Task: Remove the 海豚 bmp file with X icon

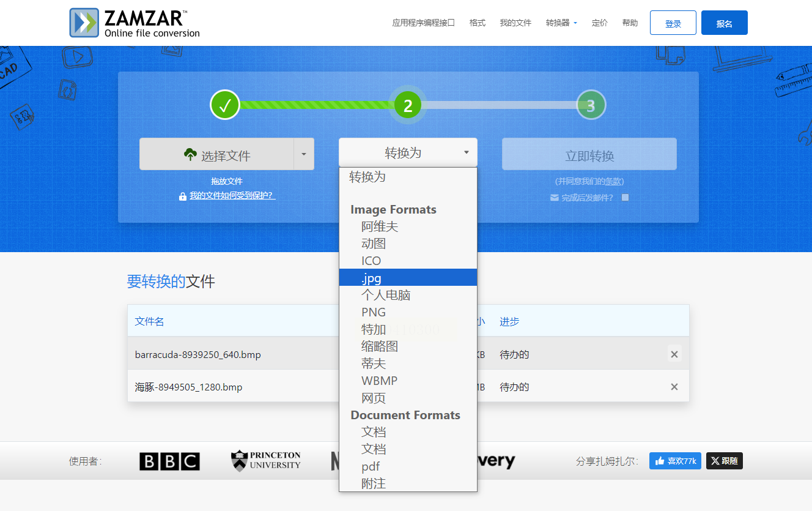Action: (674, 387)
